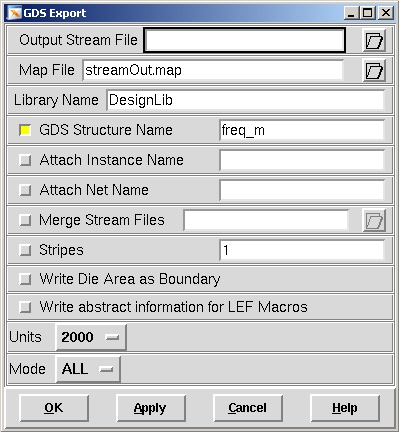Check Write Die Area as Boundary
The image size is (399, 432).
pos(25,279)
